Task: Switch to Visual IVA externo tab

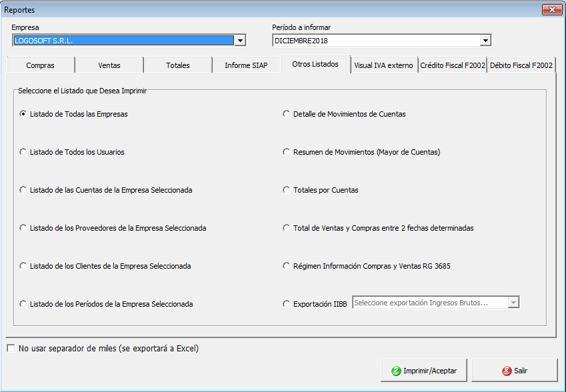Action: point(383,65)
